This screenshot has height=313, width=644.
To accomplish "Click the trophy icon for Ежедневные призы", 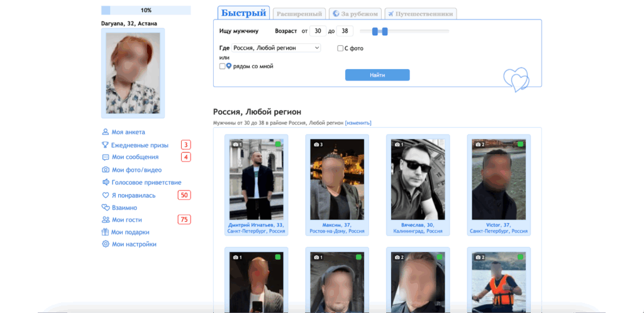I will (x=106, y=145).
